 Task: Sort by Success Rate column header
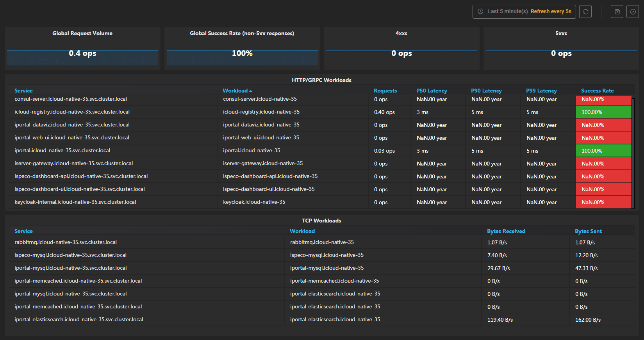[x=597, y=91]
